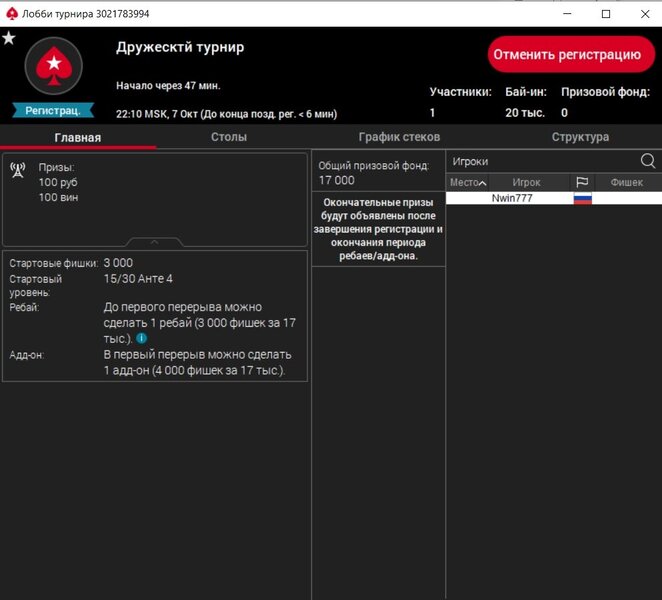Click the magnifier search icon in Игроки
The image size is (662, 600).
click(x=647, y=161)
